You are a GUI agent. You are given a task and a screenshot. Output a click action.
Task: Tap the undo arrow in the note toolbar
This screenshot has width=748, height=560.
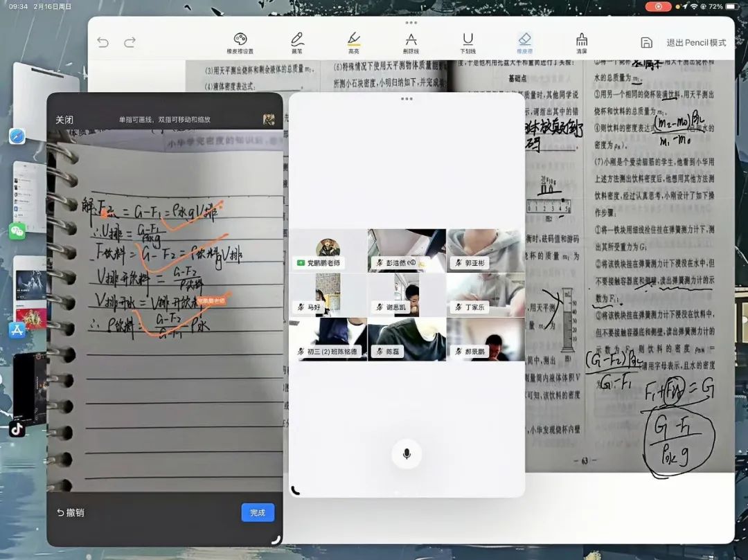(103, 42)
